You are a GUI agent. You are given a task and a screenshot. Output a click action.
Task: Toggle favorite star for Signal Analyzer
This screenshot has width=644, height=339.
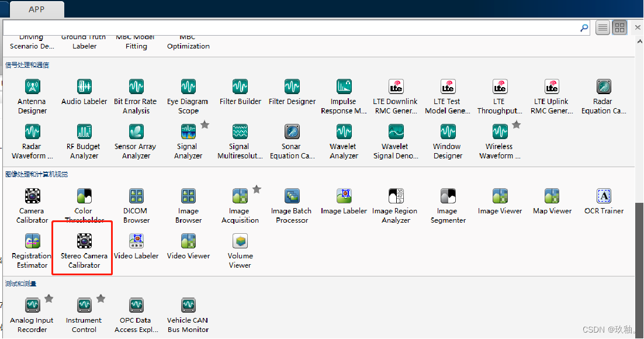click(205, 124)
